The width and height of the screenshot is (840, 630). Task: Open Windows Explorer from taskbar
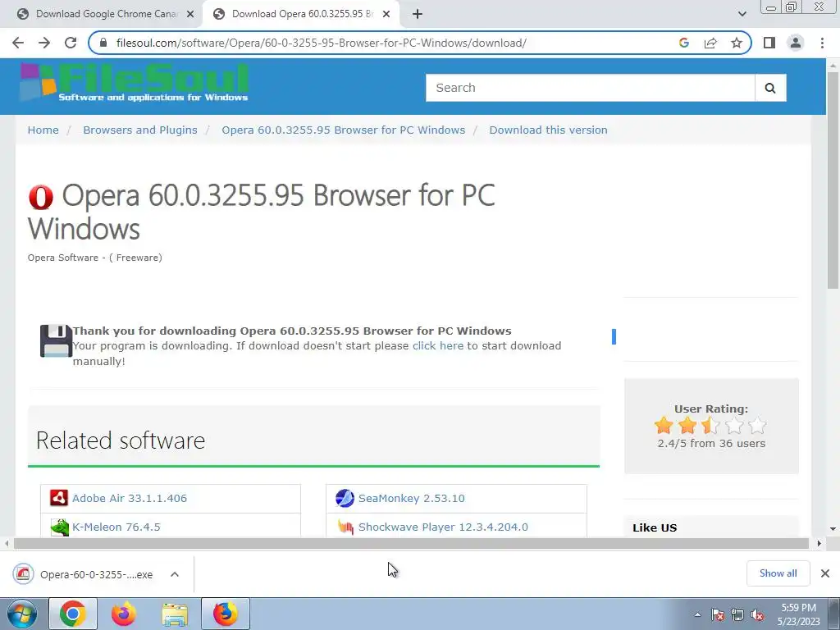175,614
